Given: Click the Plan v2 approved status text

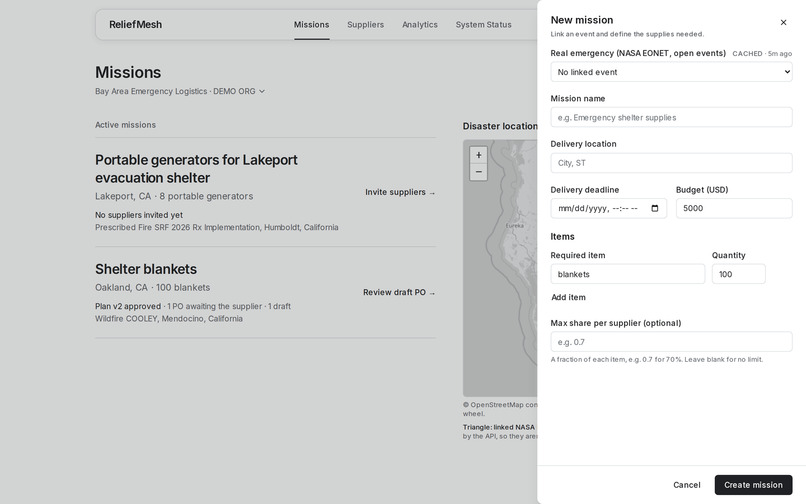Looking at the screenshot, I should click(128, 307).
